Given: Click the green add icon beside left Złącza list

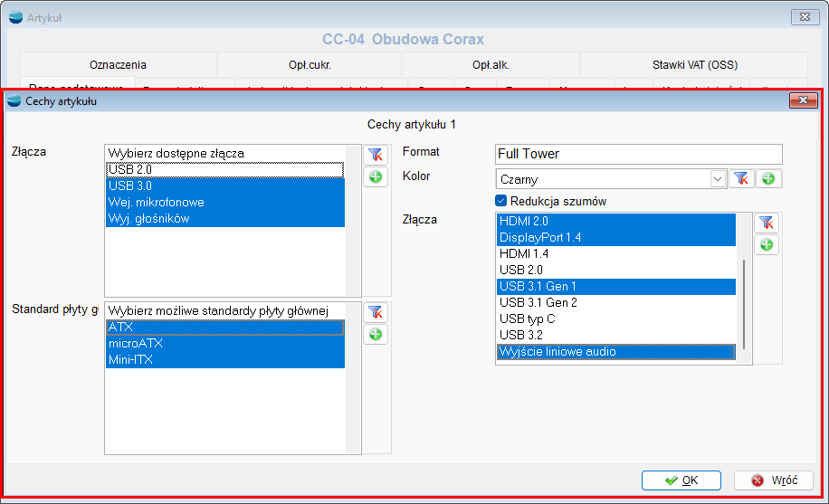Looking at the screenshot, I should pos(376,177).
